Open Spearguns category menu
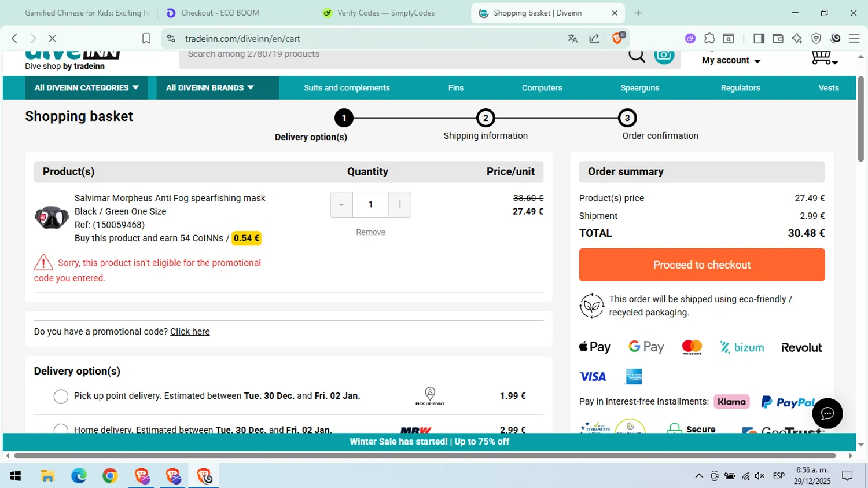 click(640, 88)
